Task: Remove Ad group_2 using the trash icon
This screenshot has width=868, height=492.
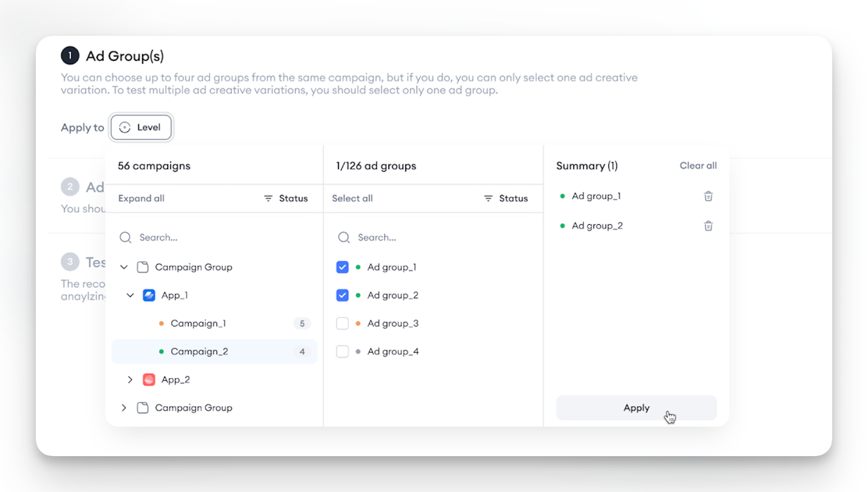Action: tap(709, 226)
